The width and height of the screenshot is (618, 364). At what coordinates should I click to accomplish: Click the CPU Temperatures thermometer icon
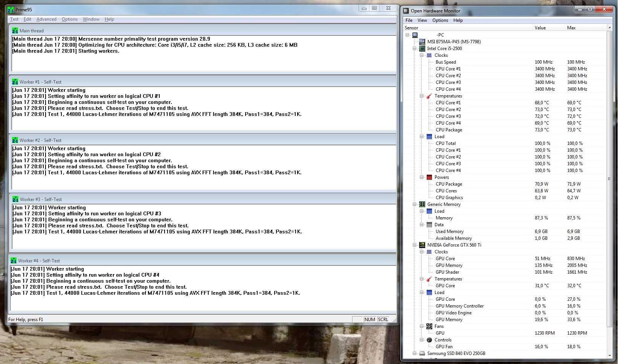click(429, 96)
